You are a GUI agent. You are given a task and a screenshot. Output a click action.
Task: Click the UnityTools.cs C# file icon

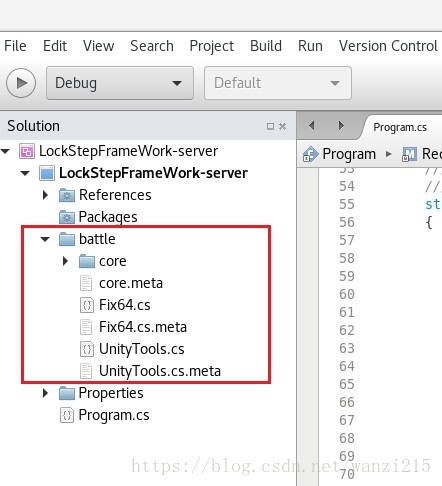(x=87, y=349)
